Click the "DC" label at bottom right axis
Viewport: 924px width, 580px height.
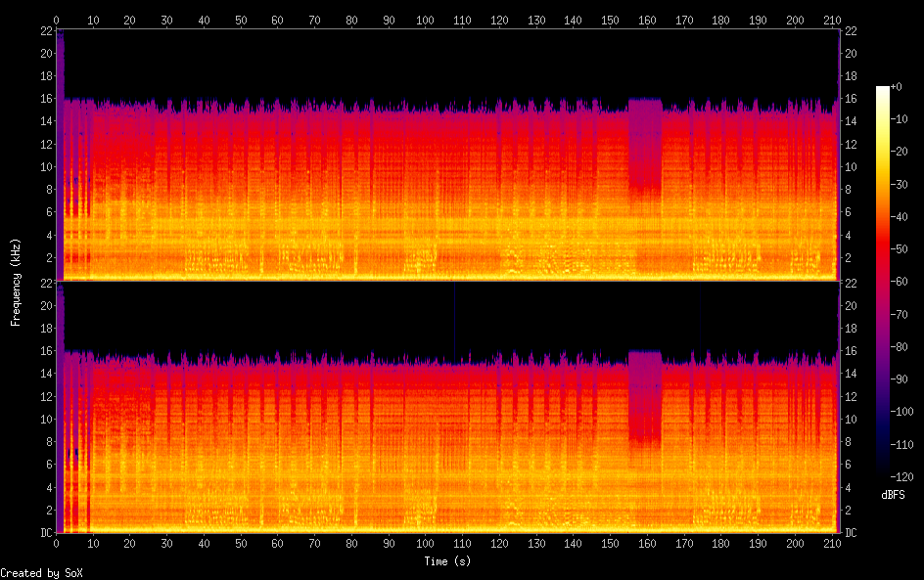coord(851,533)
